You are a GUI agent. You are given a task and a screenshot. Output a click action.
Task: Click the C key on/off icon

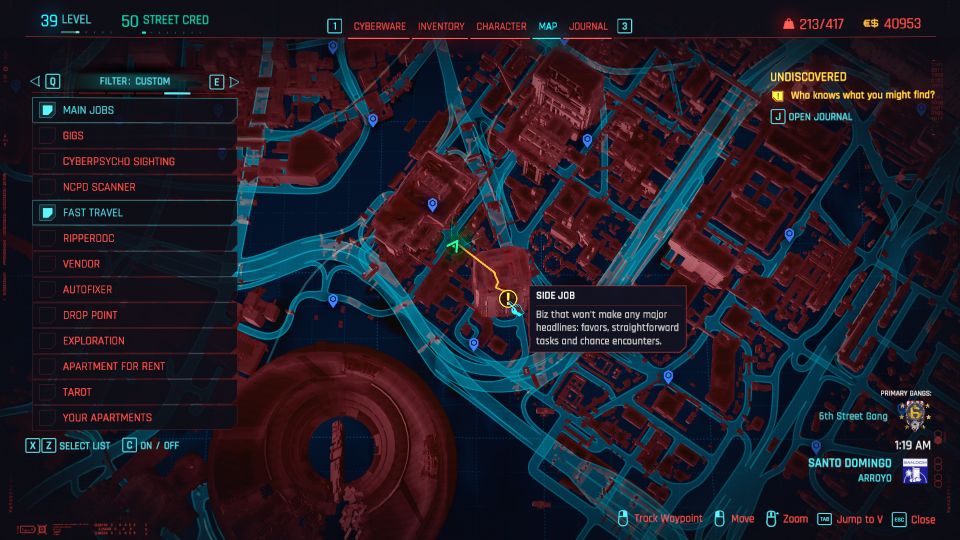coord(129,445)
